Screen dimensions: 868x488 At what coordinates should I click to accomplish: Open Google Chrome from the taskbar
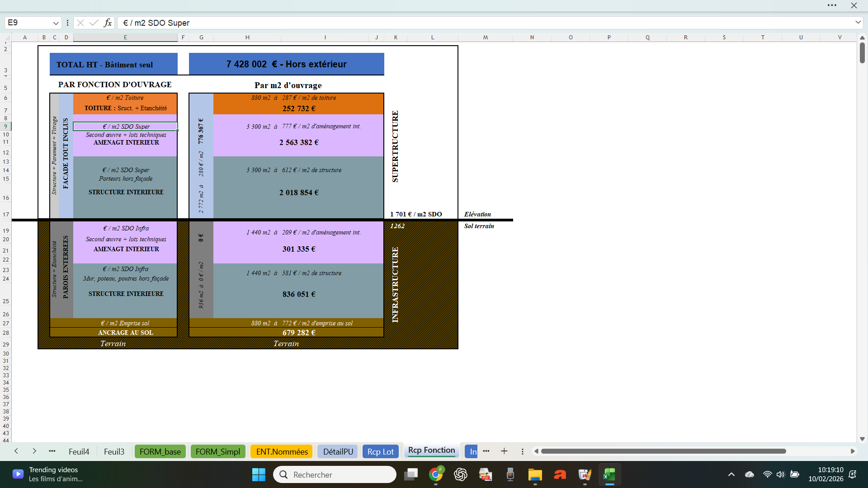[436, 474]
